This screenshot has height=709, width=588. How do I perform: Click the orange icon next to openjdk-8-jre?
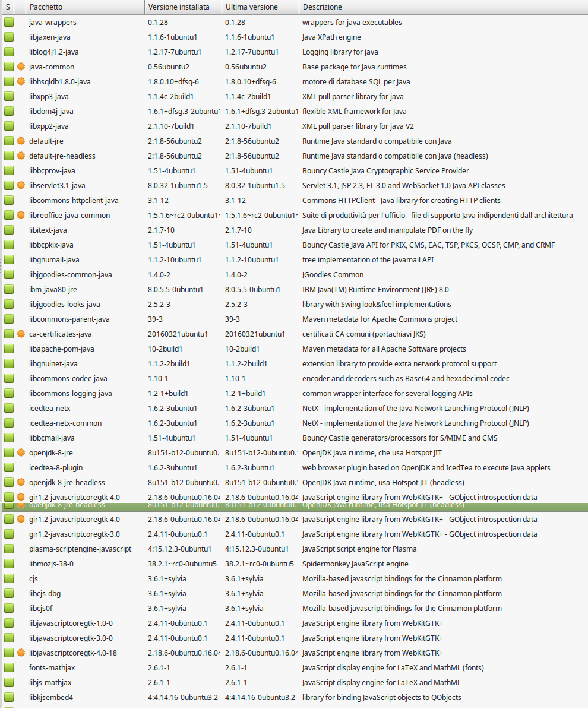click(21, 452)
